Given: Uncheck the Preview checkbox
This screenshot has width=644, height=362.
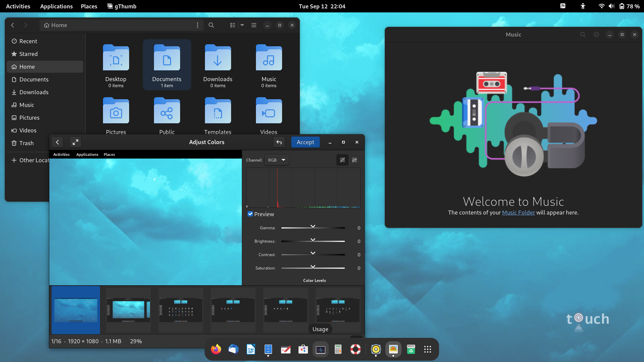Looking at the screenshot, I should pyautogui.click(x=250, y=214).
